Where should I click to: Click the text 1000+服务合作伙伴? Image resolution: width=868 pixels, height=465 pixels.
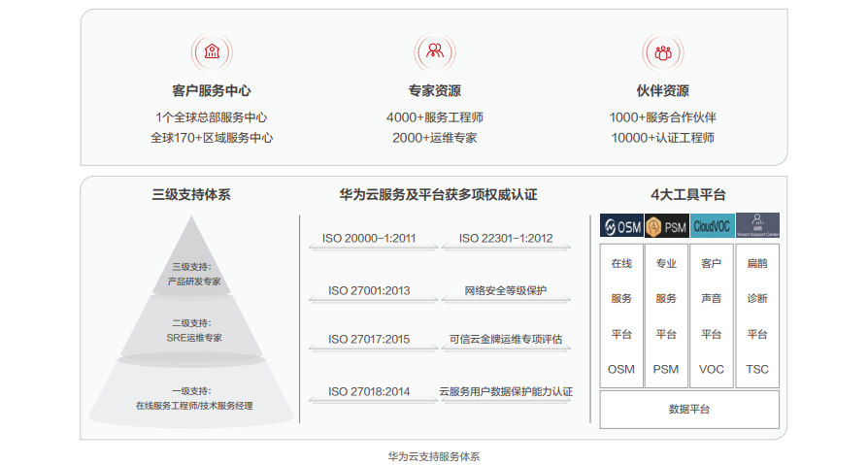[662, 117]
